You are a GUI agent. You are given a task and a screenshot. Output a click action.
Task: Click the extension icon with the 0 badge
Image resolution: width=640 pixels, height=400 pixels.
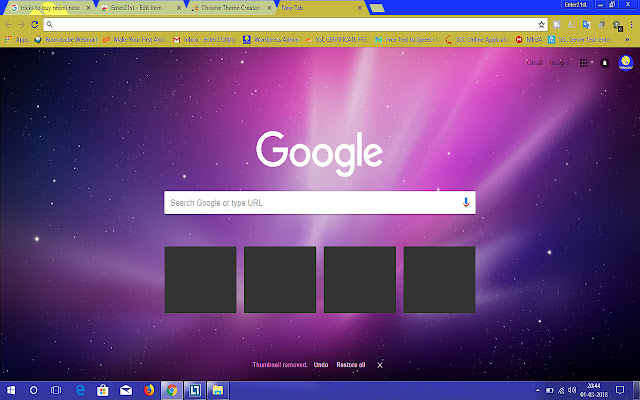coord(617,26)
